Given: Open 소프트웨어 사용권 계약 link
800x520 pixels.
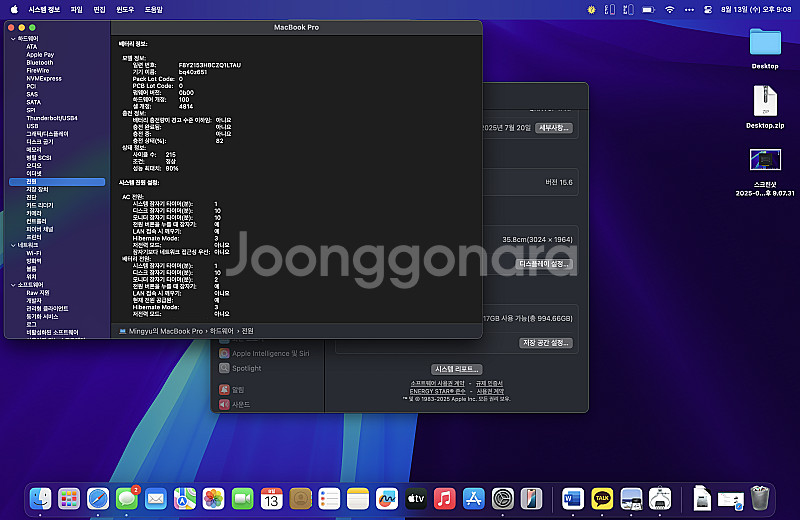Looking at the screenshot, I should tap(438, 383).
